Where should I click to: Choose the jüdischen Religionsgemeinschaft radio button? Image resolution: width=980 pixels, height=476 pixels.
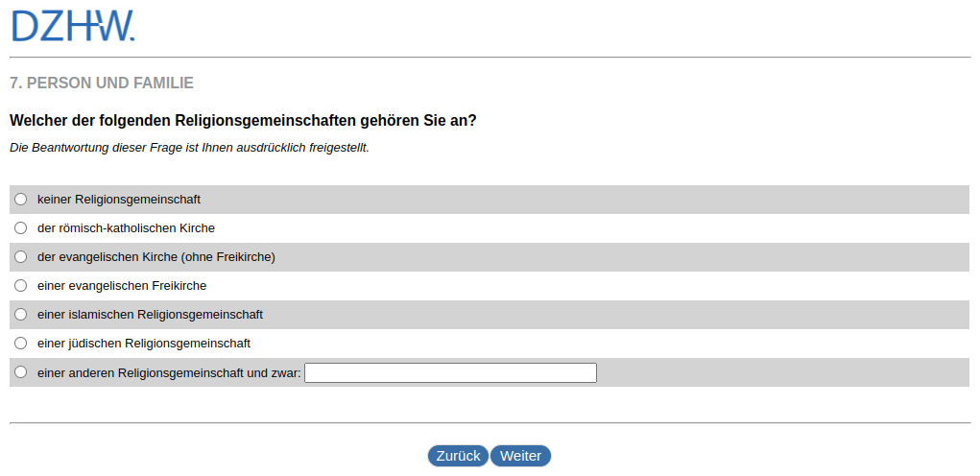21,344
